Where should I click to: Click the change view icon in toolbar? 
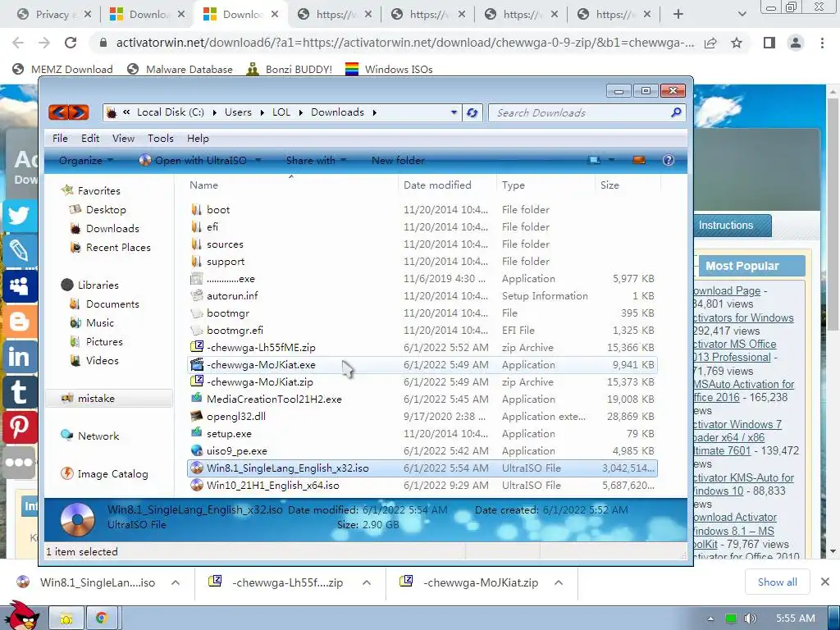(594, 160)
